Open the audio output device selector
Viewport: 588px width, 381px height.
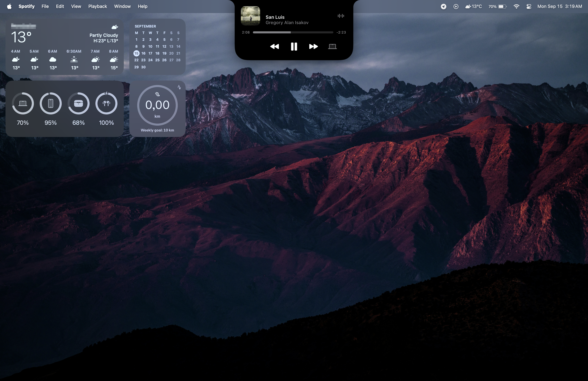coord(332,46)
